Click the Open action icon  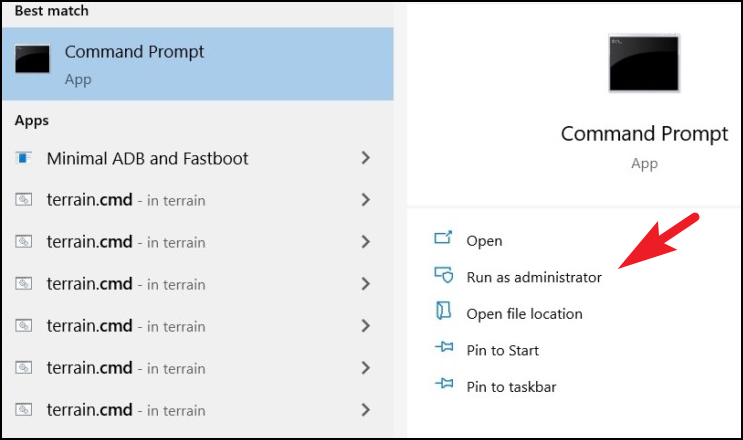point(444,238)
